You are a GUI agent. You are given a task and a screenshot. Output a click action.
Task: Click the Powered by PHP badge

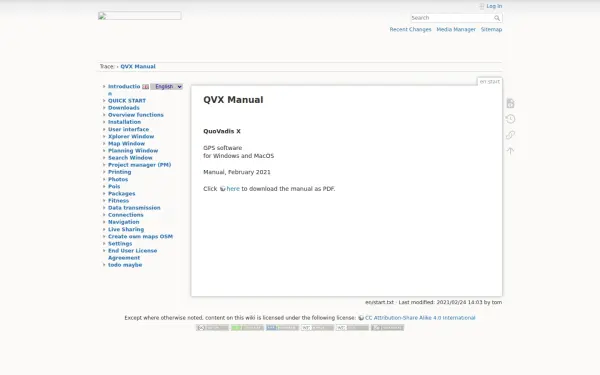[282, 328]
